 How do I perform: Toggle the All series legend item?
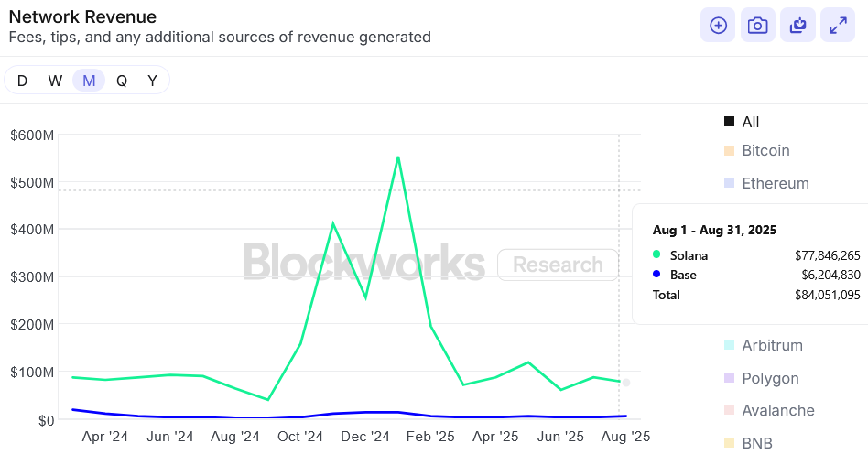point(742,122)
